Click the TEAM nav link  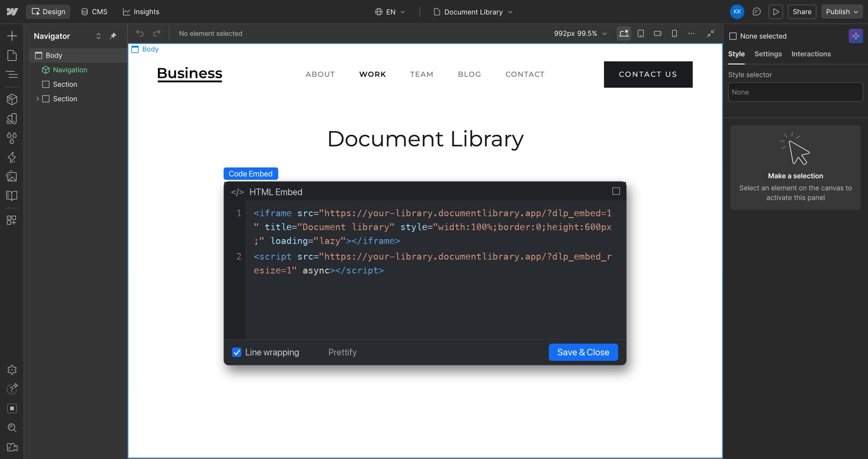pos(421,75)
